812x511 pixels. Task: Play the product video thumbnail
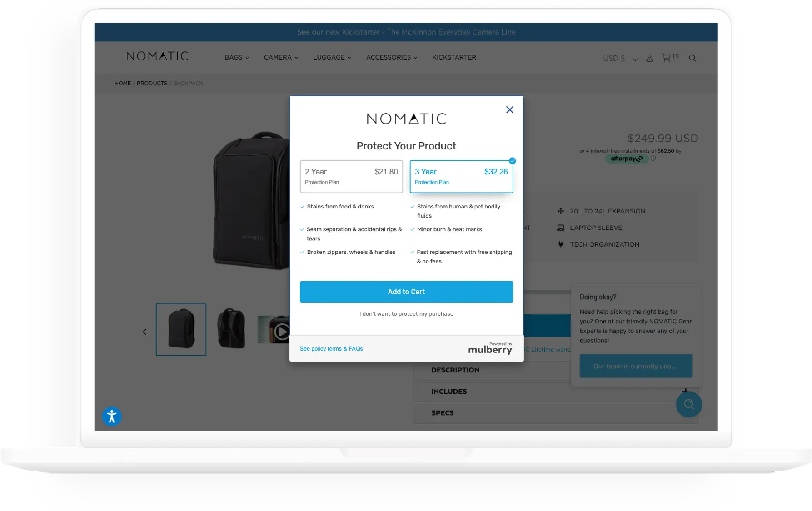click(274, 331)
